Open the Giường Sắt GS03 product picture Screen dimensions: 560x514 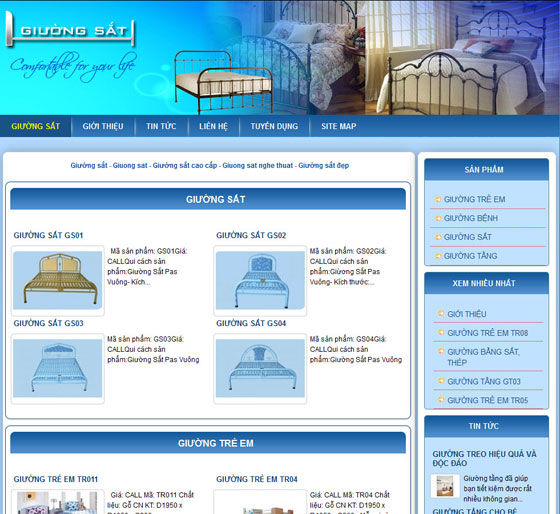[58, 368]
